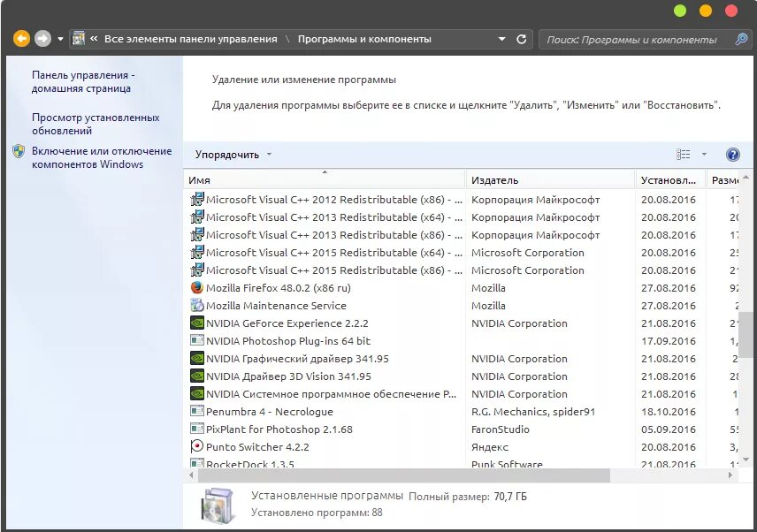
Task: Open 'Панель управления - домашняя страница' link
Action: click(x=83, y=81)
